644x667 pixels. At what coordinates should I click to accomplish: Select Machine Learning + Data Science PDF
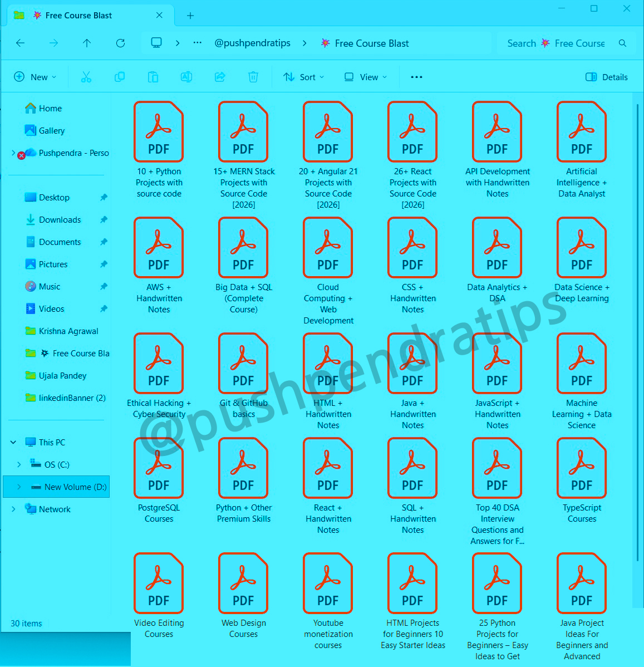(x=582, y=381)
